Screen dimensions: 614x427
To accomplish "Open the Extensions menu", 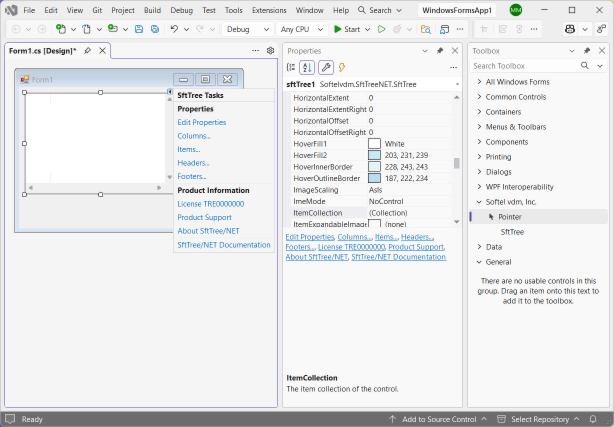I will (269, 10).
